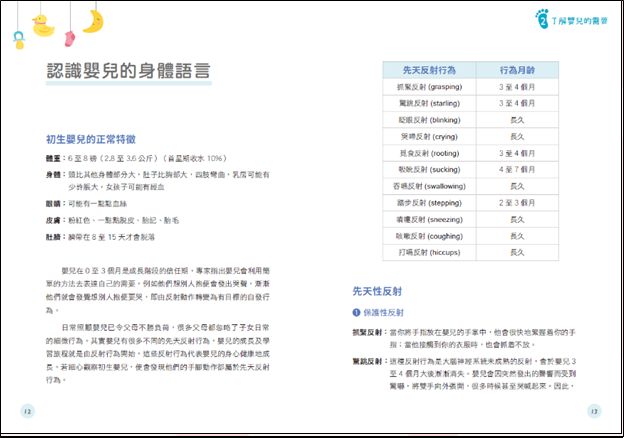The width and height of the screenshot is (624, 438).
Task: Click the blue pacifier icon
Action: coord(18,40)
